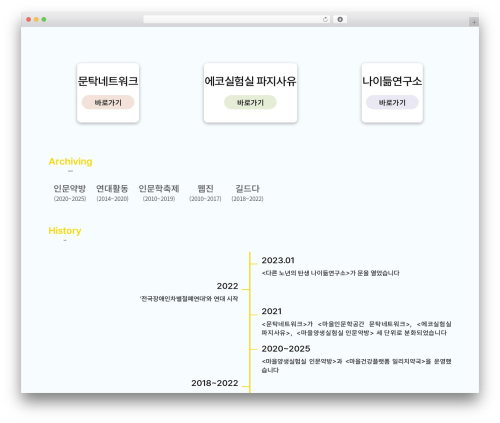Click the Archiving section heading
The height and width of the screenshot is (423, 500).
[x=70, y=161]
